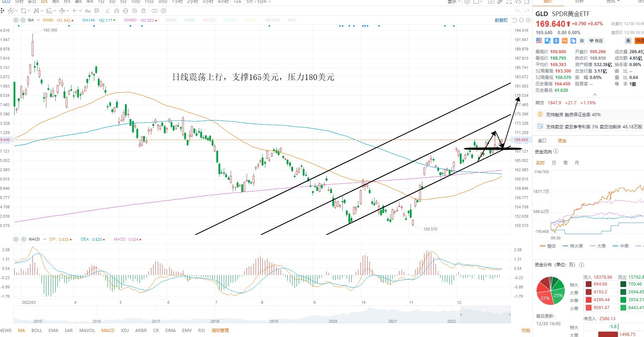Select 日 in capital flow period
Image resolution: width=644 pixels, height=337 pixels.
pyautogui.click(x=554, y=163)
